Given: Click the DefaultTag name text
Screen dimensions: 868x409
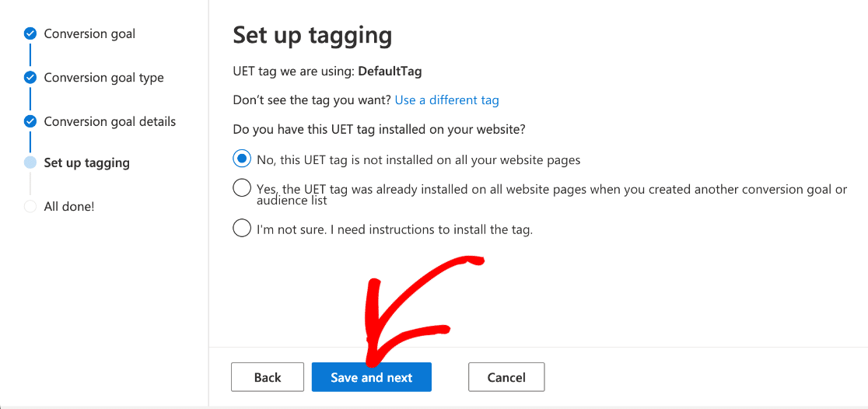Looking at the screenshot, I should [390, 72].
